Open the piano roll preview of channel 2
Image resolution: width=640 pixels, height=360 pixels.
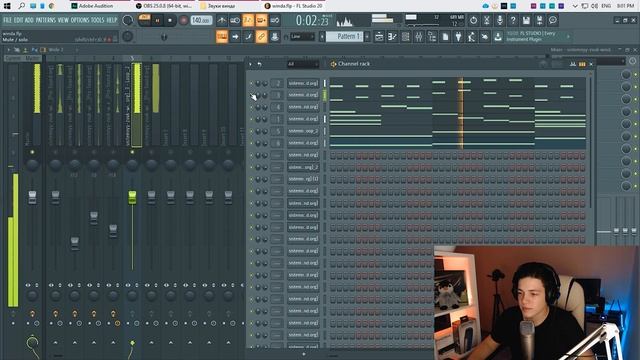tap(458, 83)
